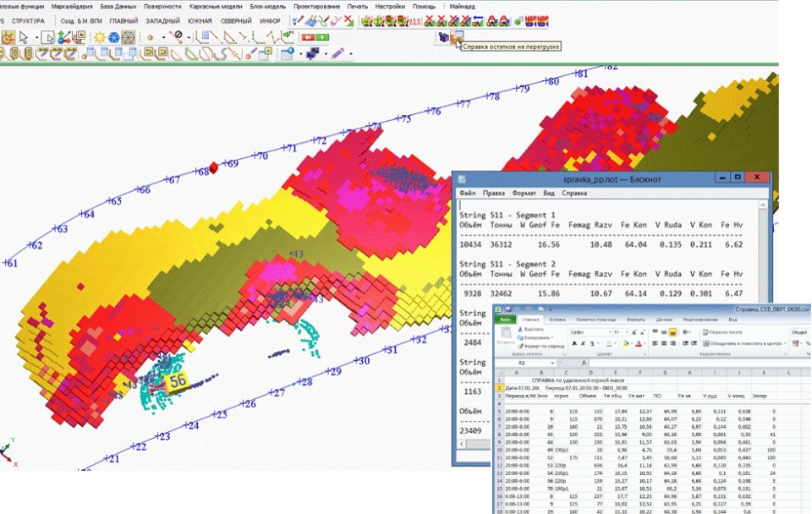Click the fill color bucket in Excel
Image resolution: width=812 pixels, height=514 pixels.
(x=626, y=344)
